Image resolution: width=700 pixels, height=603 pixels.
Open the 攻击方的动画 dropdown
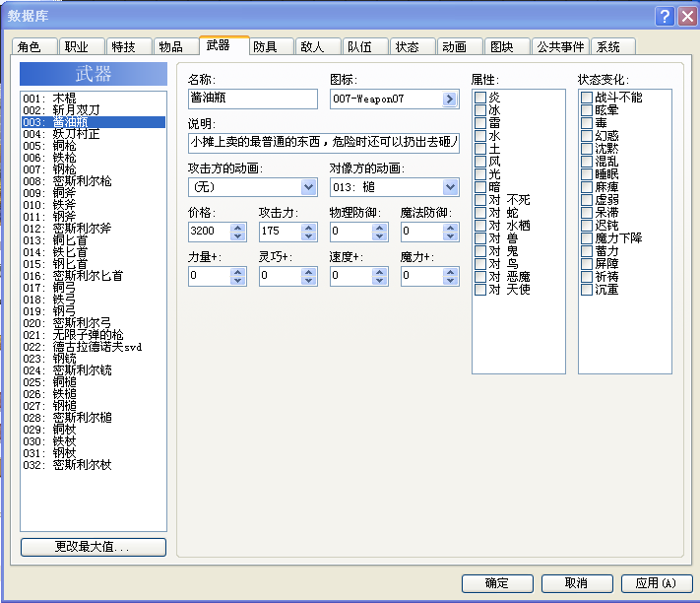click(308, 187)
